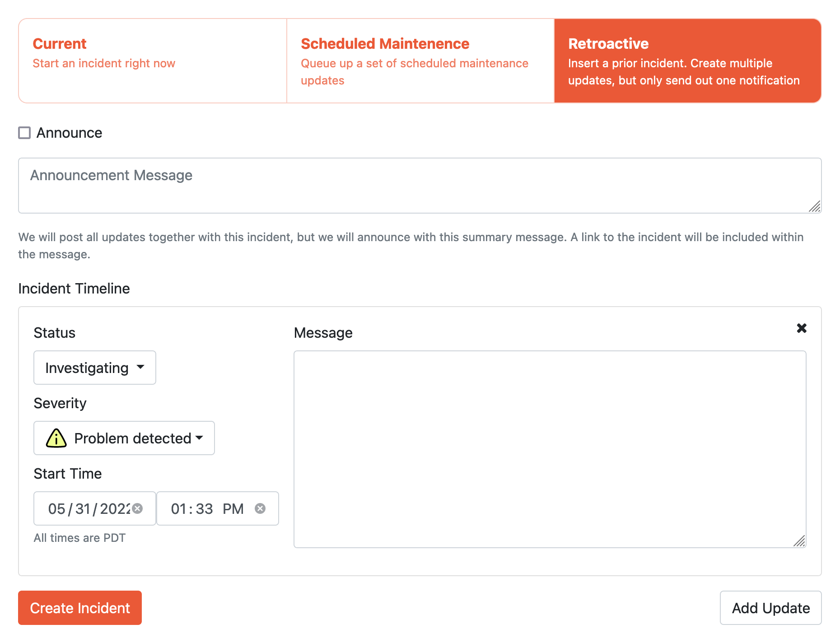Switch to the Current incident tab
The image size is (840, 643).
152,61
